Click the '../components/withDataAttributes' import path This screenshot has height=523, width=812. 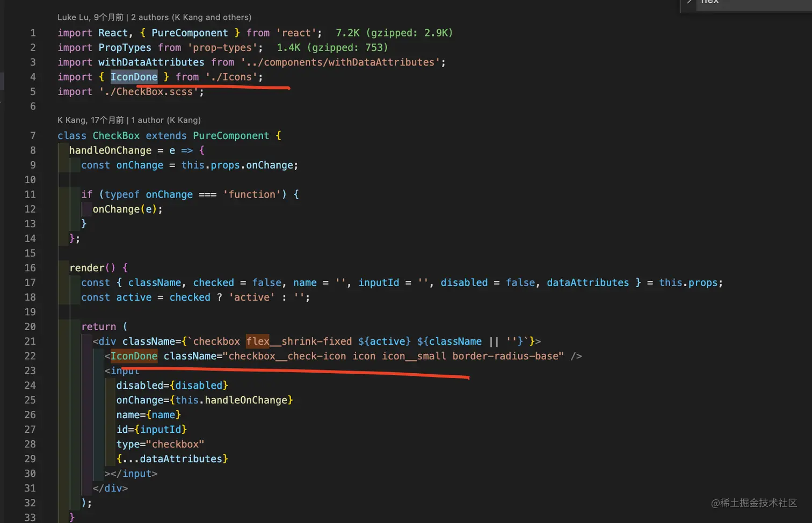tap(340, 62)
